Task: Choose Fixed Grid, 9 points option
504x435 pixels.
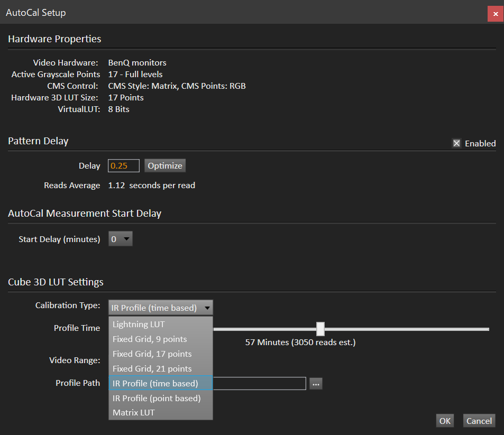Action: [x=161, y=339]
